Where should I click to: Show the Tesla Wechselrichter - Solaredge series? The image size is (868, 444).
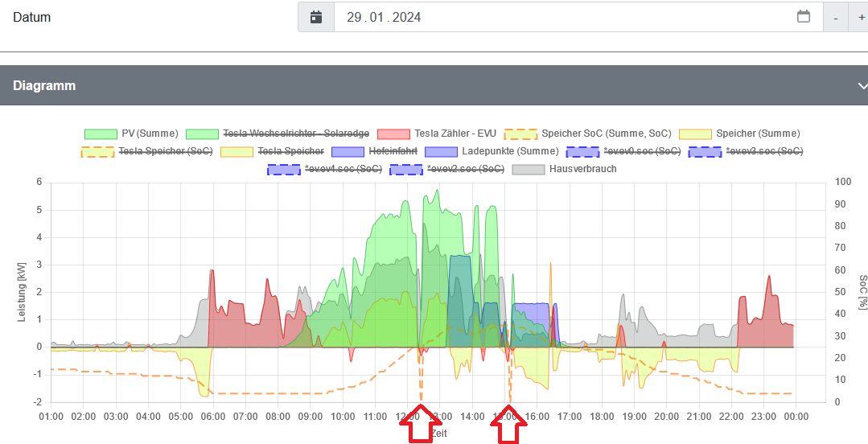pyautogui.click(x=278, y=134)
